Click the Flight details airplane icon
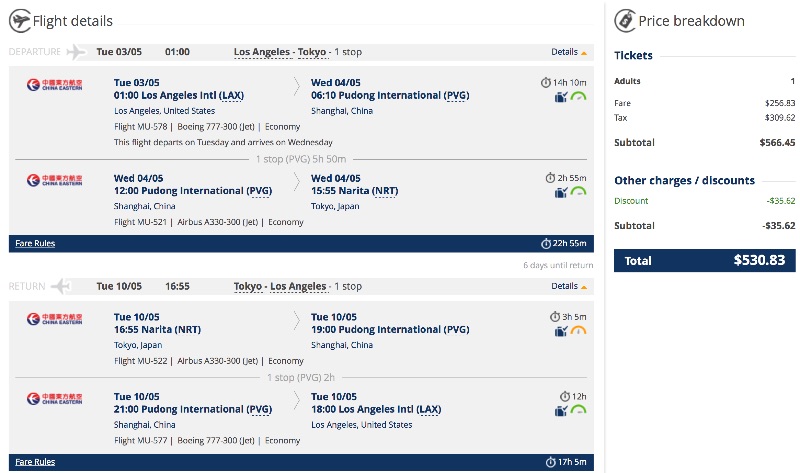Image resolution: width=800 pixels, height=473 pixels. click(x=19, y=21)
